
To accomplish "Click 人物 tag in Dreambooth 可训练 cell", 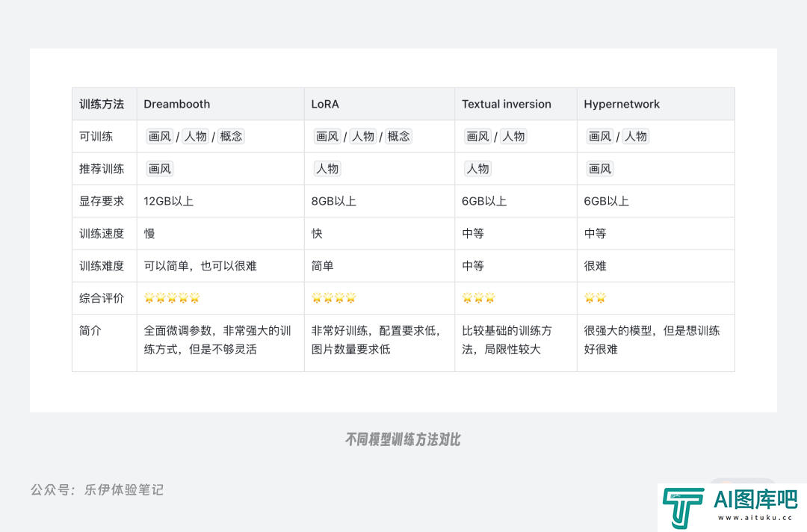I will point(196,136).
